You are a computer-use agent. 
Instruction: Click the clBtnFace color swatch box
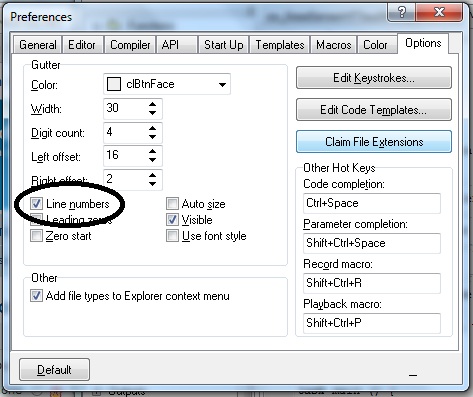[114, 84]
